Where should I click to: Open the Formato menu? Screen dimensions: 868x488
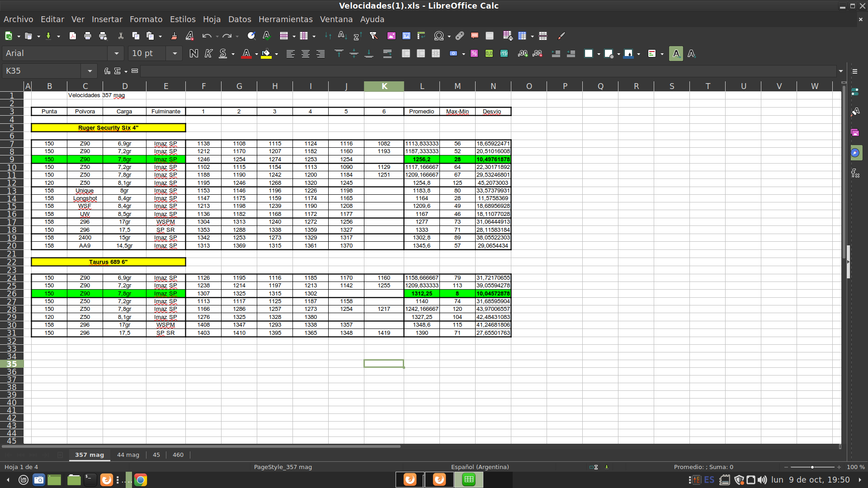[146, 19]
